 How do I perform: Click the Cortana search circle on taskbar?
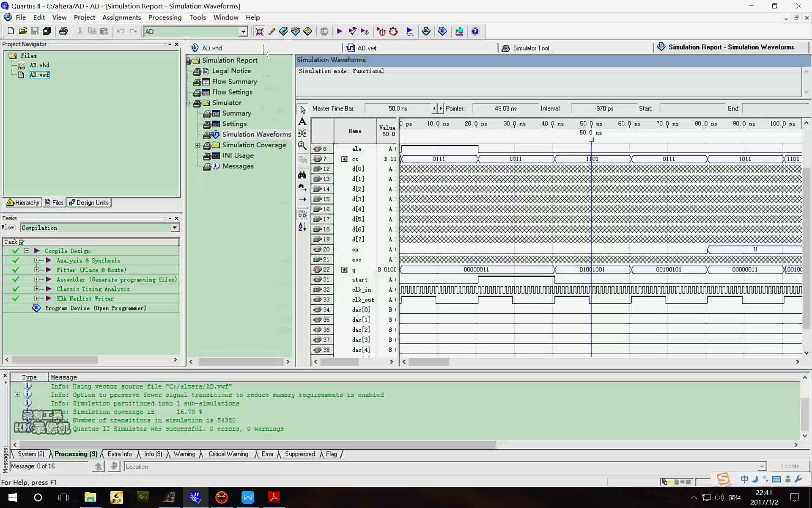(x=38, y=497)
